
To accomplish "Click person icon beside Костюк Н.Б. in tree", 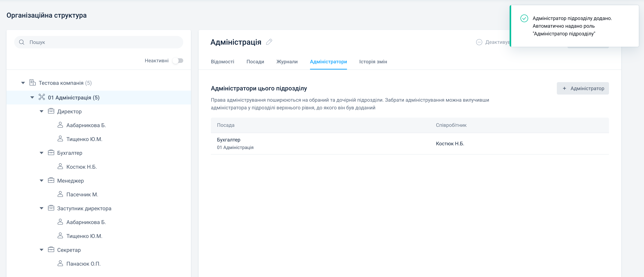I will (60, 166).
